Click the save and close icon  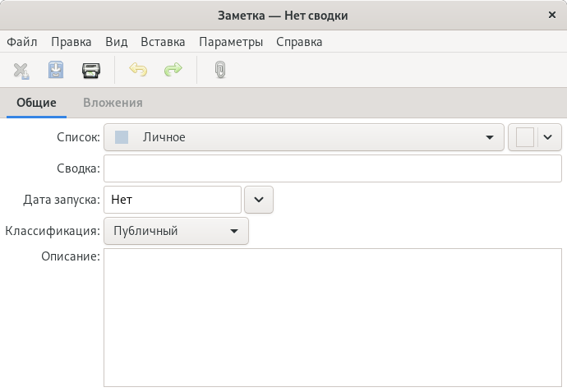click(x=56, y=70)
